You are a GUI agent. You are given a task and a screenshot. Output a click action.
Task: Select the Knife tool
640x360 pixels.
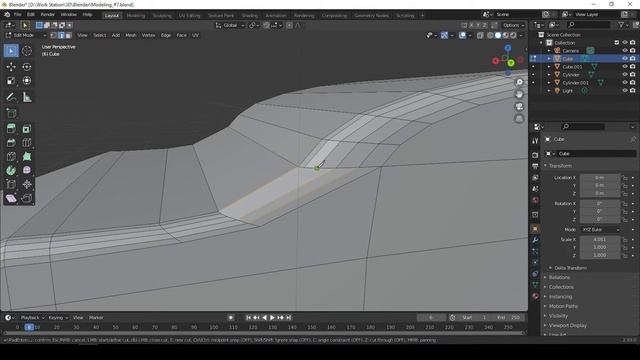click(x=11, y=157)
